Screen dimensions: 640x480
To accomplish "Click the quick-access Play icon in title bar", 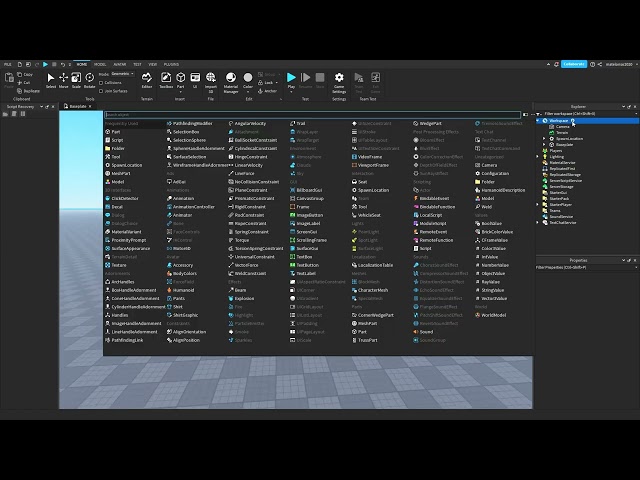I will [45, 64].
